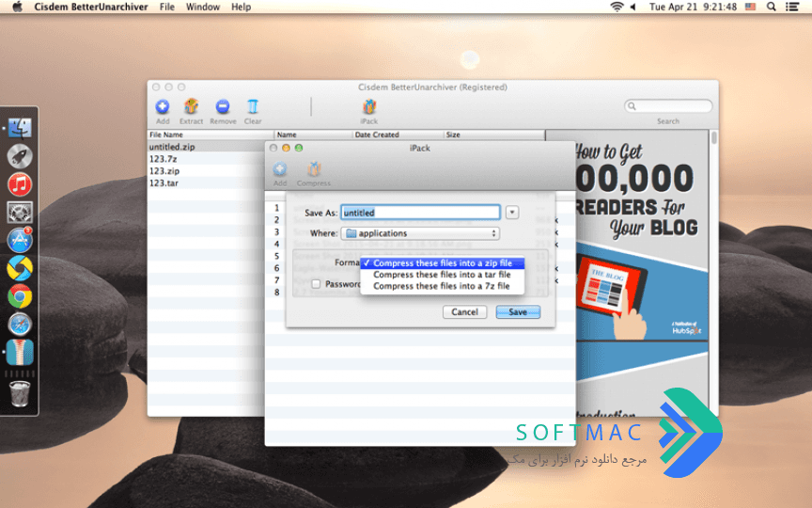Viewport: 812px width, 508px height.
Task: Enable the Password checkbox
Action: pos(316,284)
